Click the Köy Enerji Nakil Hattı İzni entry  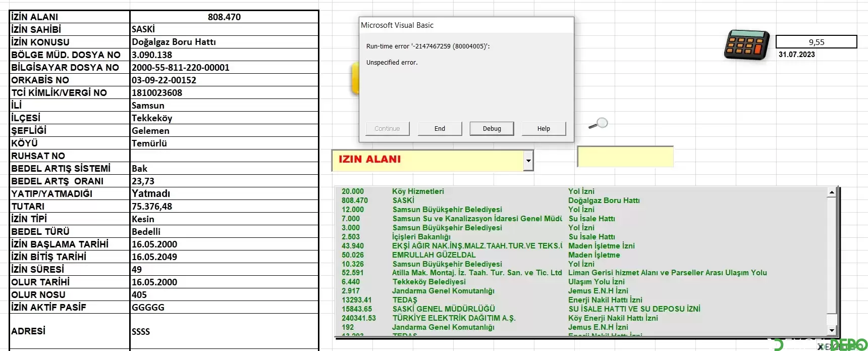613,318
